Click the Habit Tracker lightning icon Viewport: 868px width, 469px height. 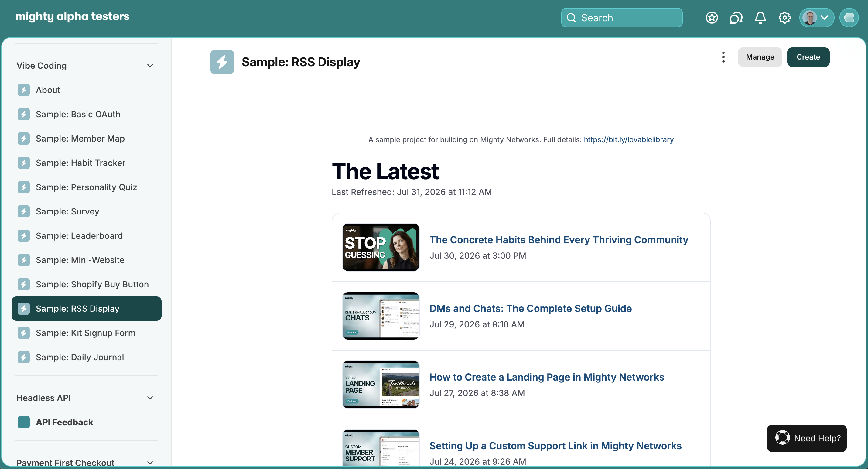(24, 163)
